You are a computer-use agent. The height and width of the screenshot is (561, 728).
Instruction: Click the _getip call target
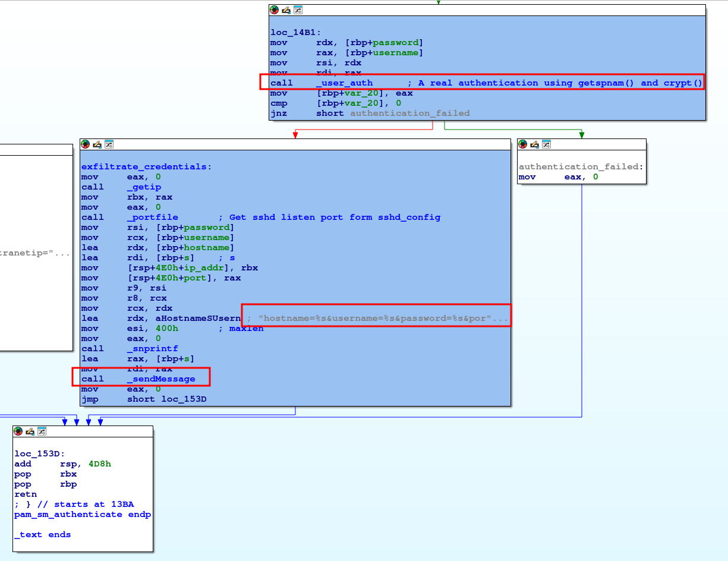[144, 187]
